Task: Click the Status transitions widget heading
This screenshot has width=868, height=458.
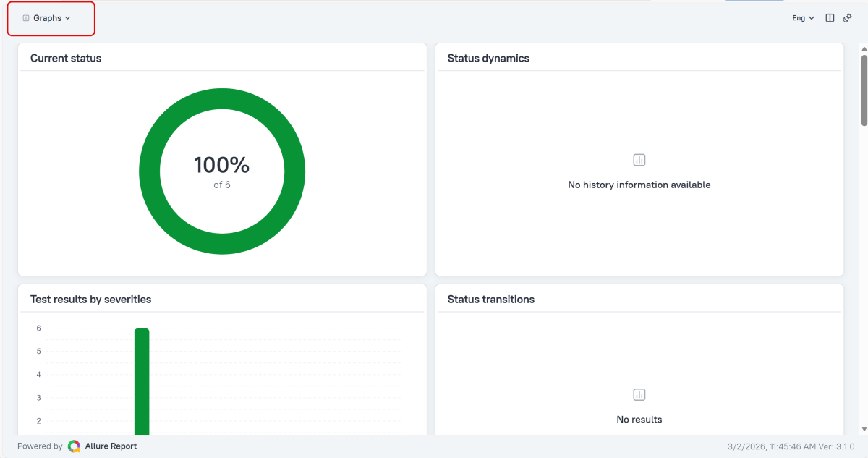Action: pos(490,299)
